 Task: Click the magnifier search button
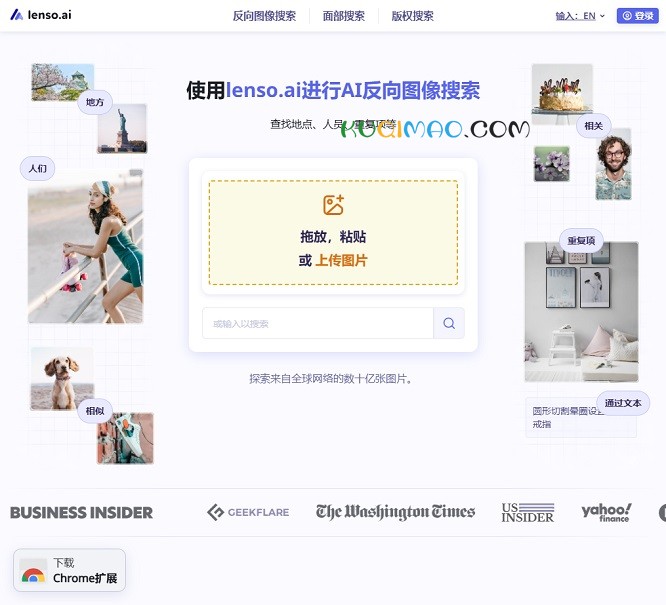[449, 323]
